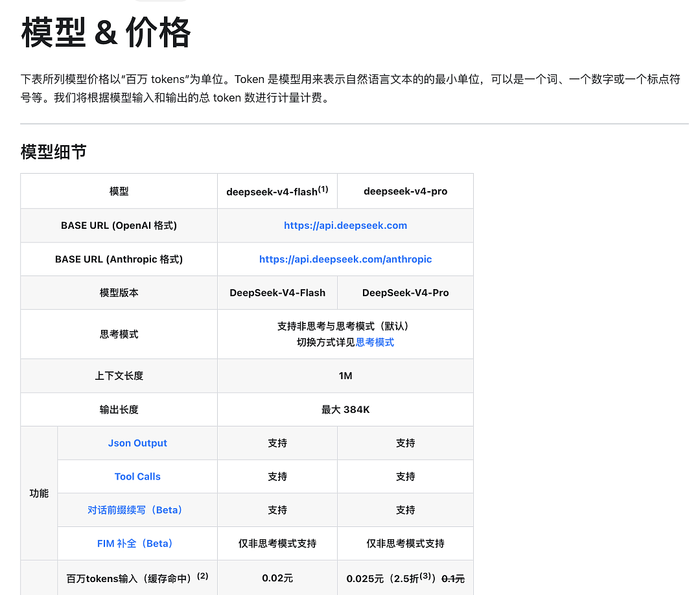This screenshot has height=595, width=700.
Task: Open the Json Output link
Action: pyautogui.click(x=137, y=443)
